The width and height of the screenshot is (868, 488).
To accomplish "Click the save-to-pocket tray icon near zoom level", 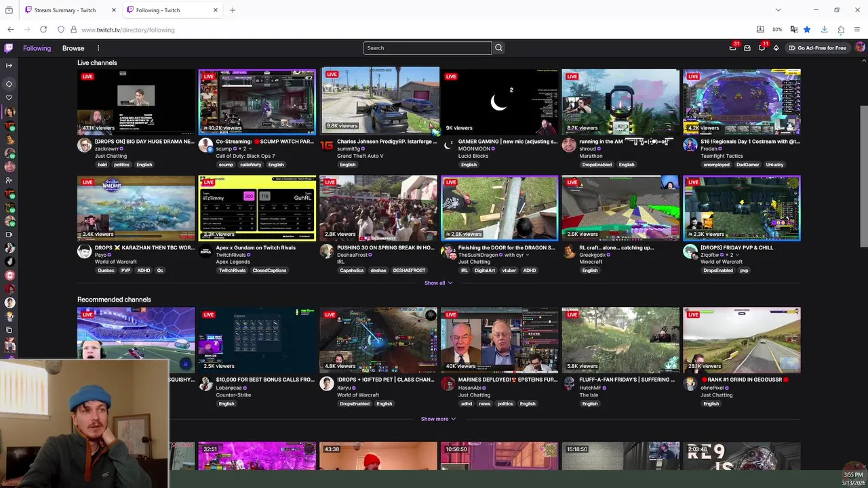I will (760, 30).
